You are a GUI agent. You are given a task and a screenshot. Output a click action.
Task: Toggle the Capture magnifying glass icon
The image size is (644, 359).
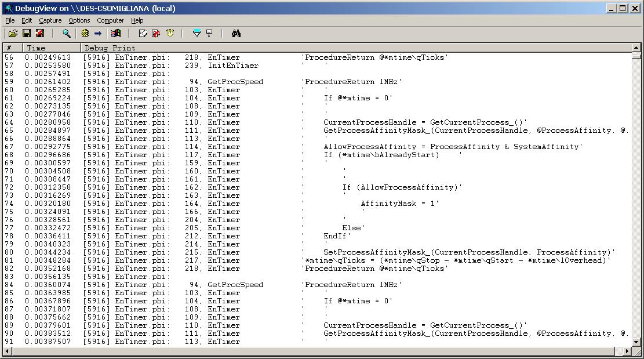coord(67,33)
